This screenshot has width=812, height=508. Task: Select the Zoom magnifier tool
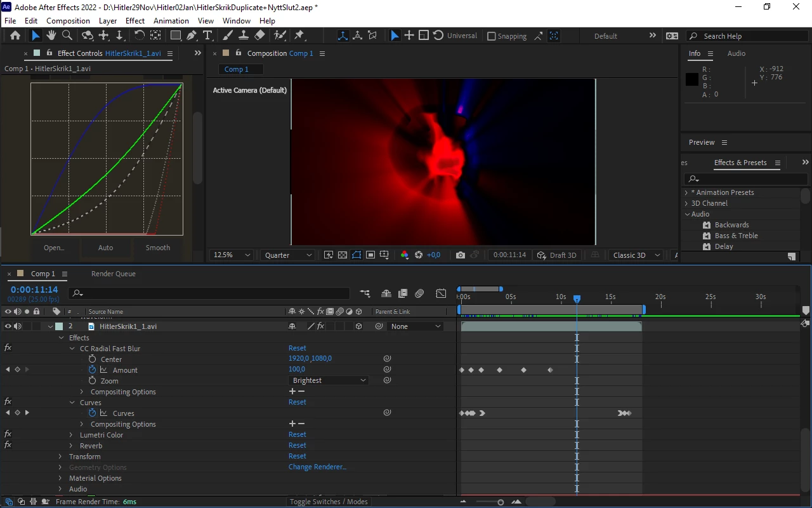coord(67,36)
